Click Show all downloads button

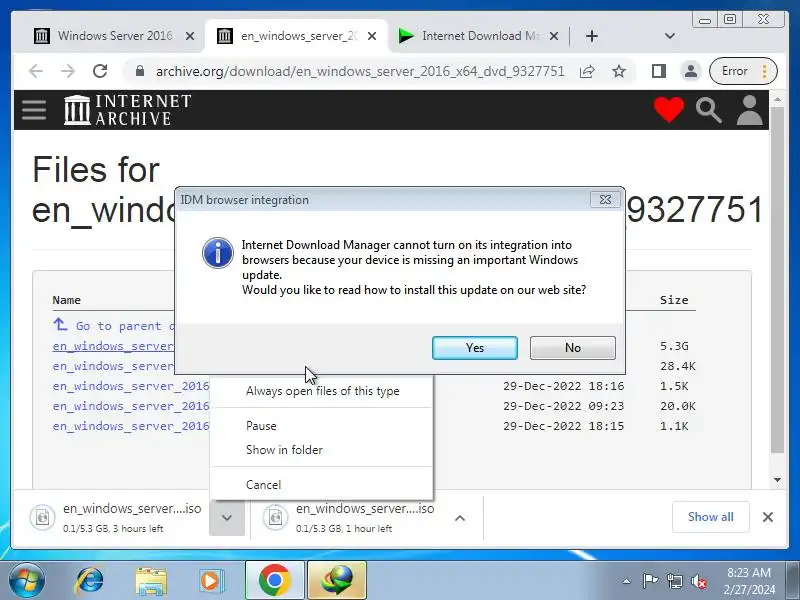tap(710, 517)
